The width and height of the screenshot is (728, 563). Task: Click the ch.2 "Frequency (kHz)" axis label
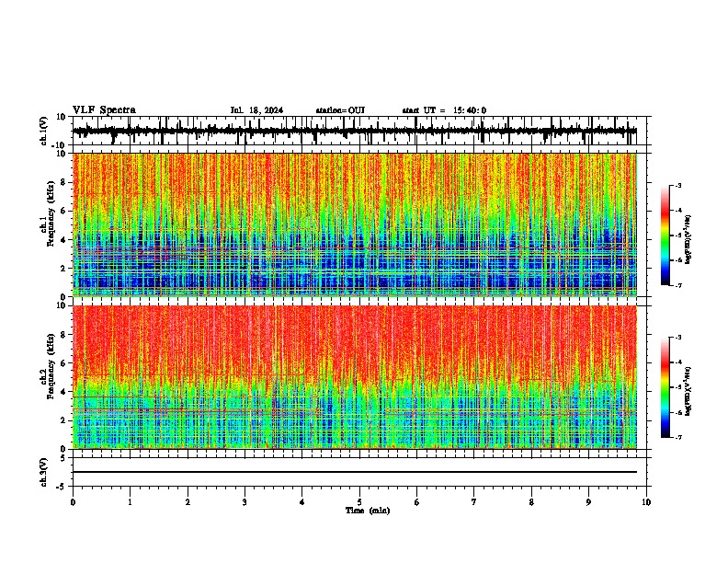pyautogui.click(x=51, y=366)
